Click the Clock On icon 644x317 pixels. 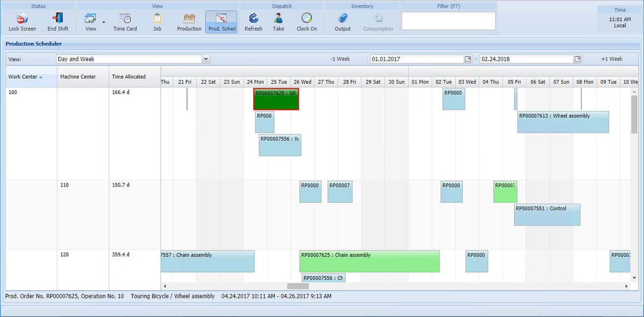307,21
